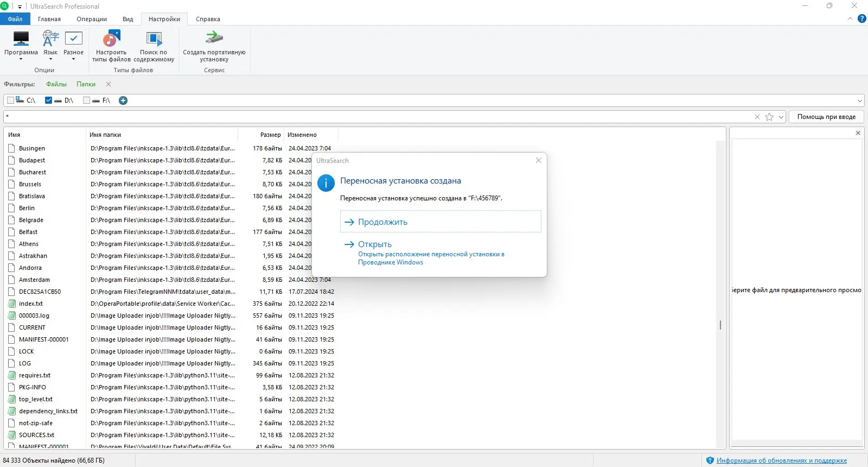Click Создать портативную установку icon

214,37
